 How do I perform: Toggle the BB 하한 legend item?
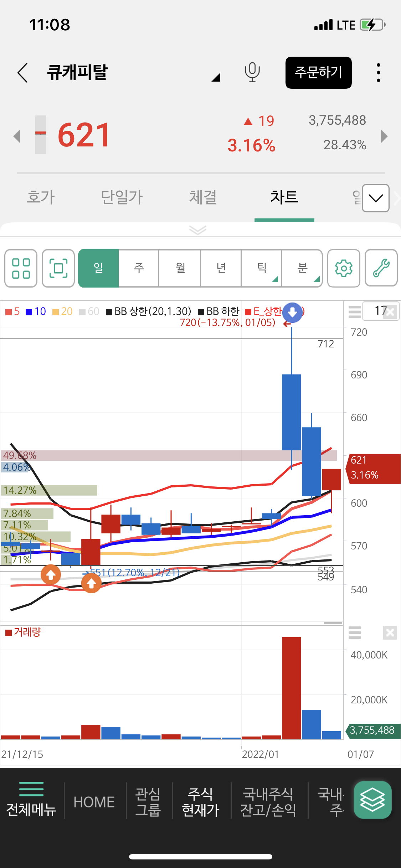tap(219, 312)
